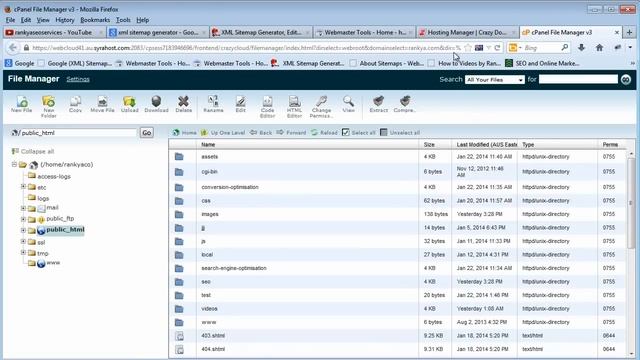Switch to the rankyaseoservices YouTube tab
Screen dimensions: 640x360
53,32
